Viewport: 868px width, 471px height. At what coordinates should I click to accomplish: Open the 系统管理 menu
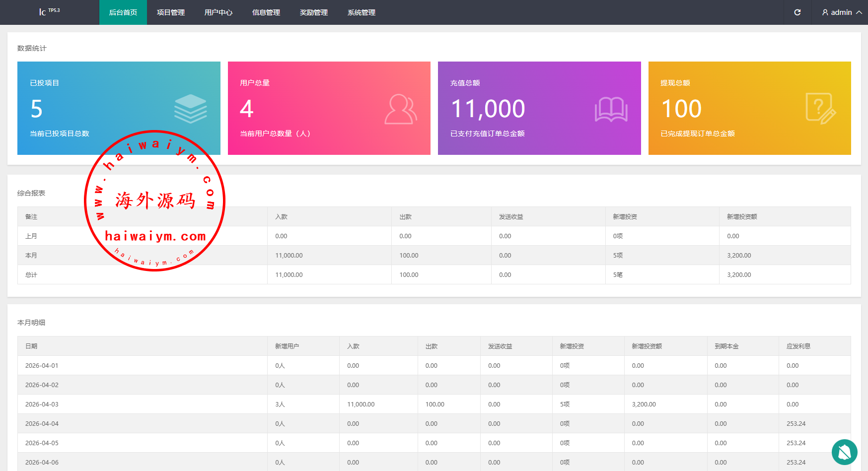pos(362,12)
